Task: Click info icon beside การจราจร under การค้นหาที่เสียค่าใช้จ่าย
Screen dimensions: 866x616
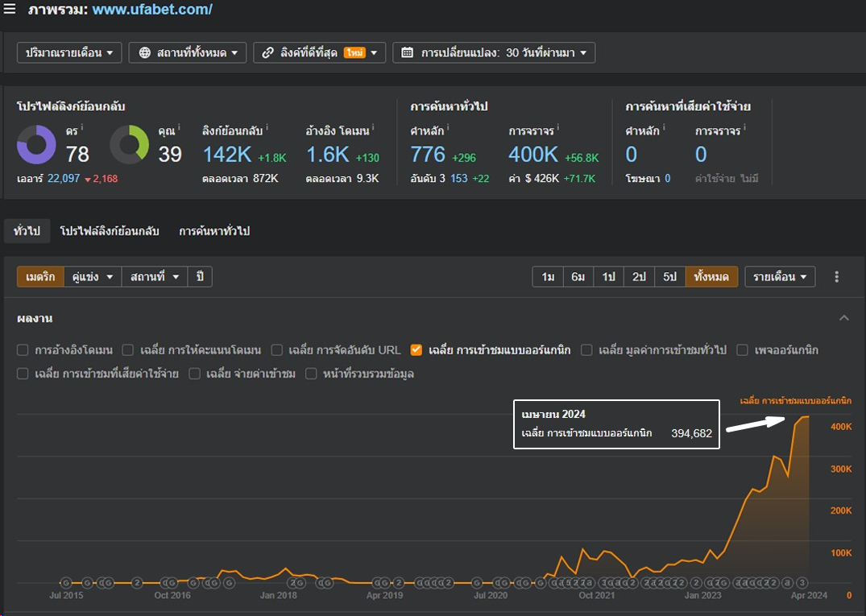Action: point(744,128)
